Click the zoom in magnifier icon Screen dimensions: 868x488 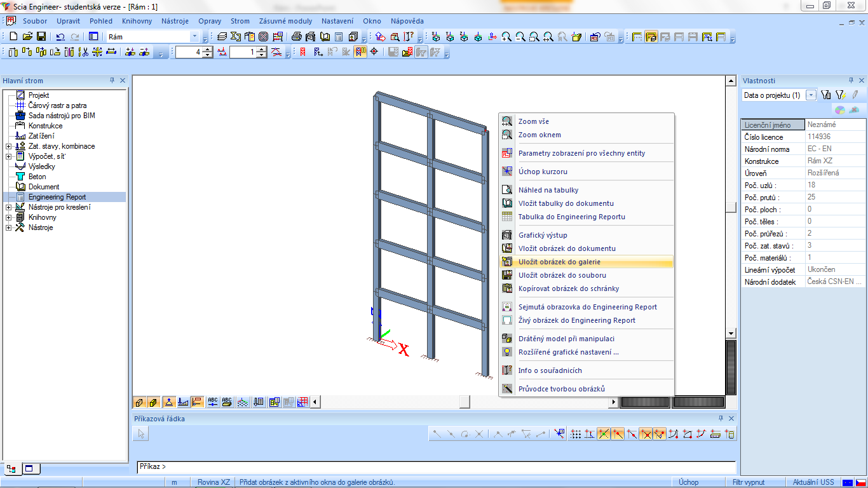pyautogui.click(x=506, y=37)
